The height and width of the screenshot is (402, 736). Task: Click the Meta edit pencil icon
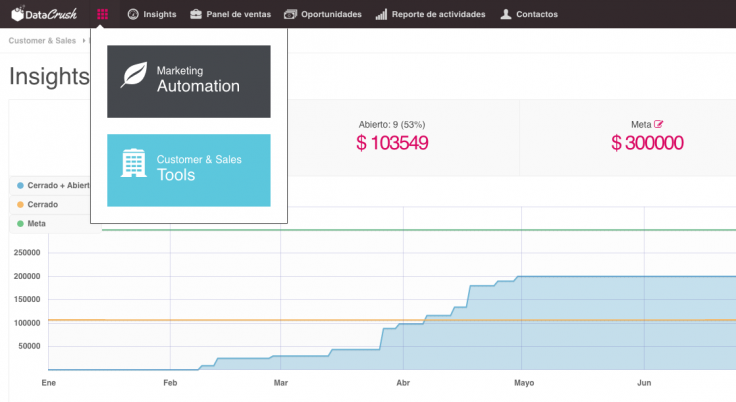click(659, 124)
